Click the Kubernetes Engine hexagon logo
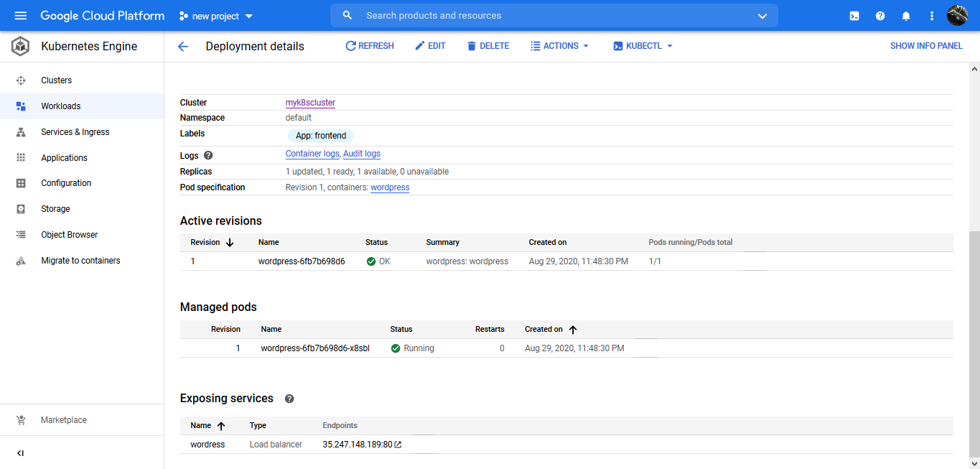 20,46
